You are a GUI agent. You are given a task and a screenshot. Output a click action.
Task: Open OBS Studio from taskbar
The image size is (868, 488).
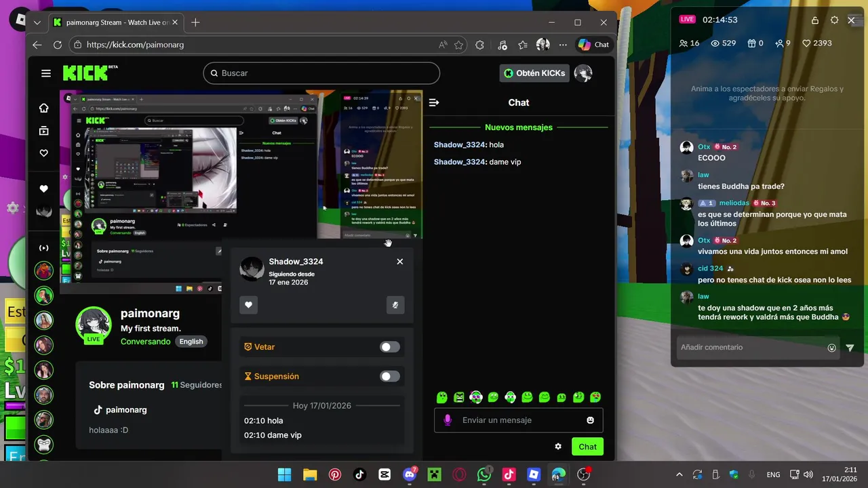pyautogui.click(x=583, y=474)
